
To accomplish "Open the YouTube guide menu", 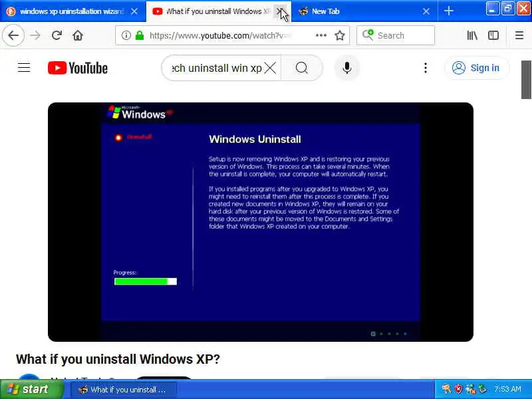I will click(x=24, y=68).
